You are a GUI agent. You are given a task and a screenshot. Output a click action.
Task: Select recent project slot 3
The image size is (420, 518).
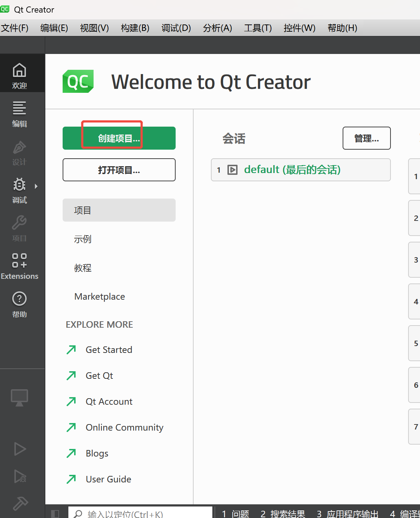tap(414, 260)
